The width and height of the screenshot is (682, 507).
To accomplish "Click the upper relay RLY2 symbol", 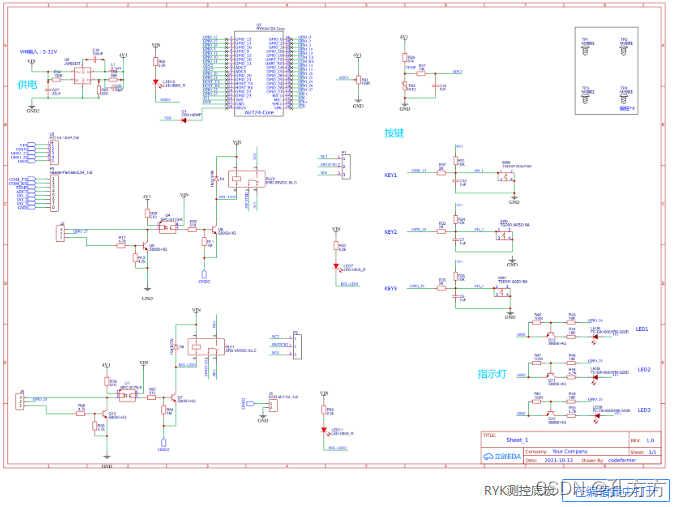I will tap(247, 179).
